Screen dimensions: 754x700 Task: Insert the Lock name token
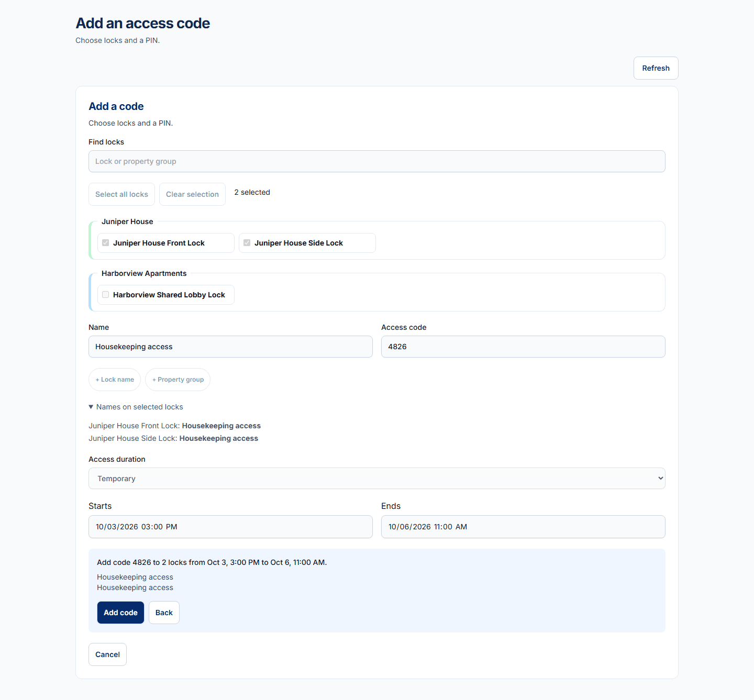[x=115, y=380]
